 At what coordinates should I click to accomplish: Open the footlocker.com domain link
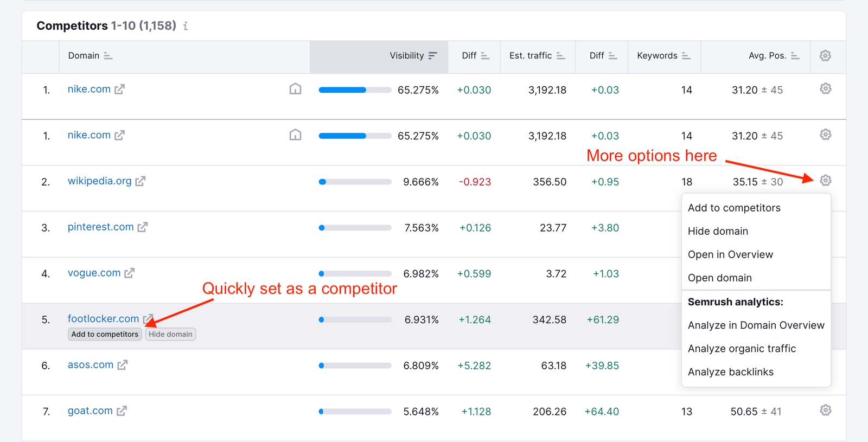pos(103,319)
